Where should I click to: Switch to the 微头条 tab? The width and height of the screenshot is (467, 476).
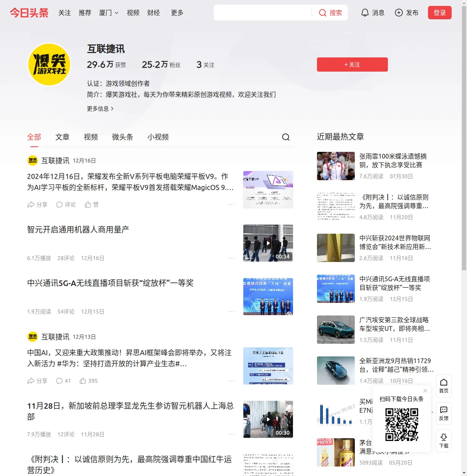[x=123, y=137]
